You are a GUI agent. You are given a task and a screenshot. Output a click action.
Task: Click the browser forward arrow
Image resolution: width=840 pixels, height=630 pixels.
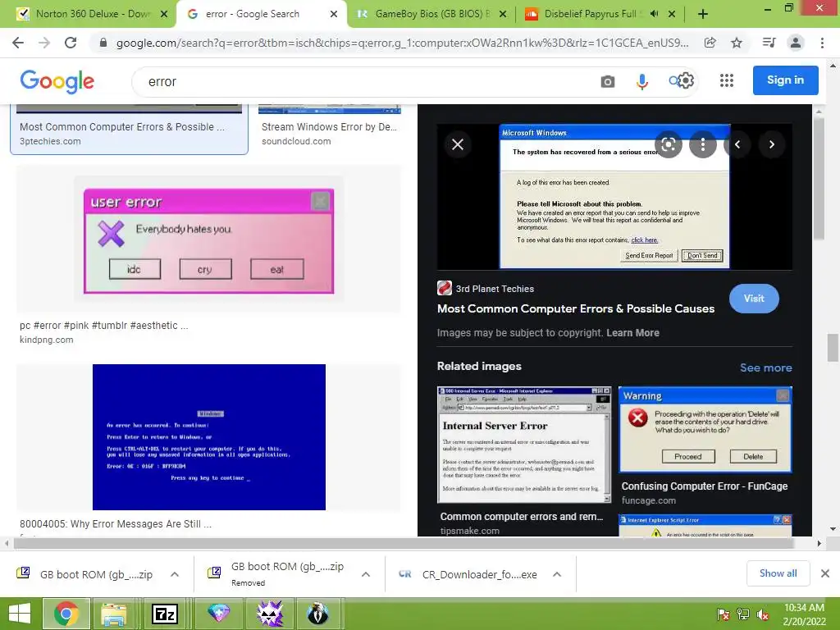point(44,43)
